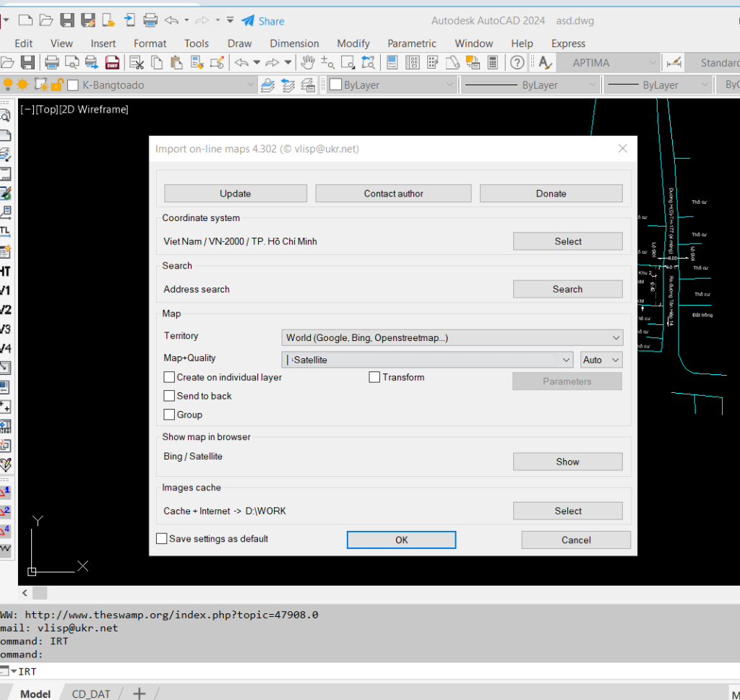Screen dimensions: 740x700
Task: Open the Map+Quality Satellite dropdown
Action: click(427, 360)
